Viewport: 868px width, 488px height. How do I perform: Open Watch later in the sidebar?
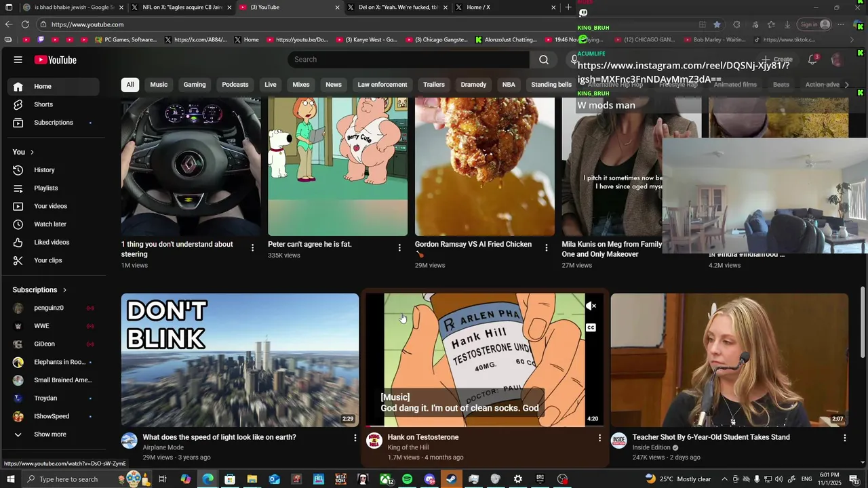53,224
